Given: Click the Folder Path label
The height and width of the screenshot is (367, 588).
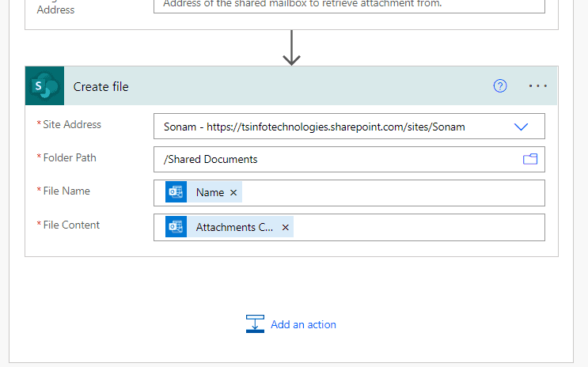Looking at the screenshot, I should [70, 158].
